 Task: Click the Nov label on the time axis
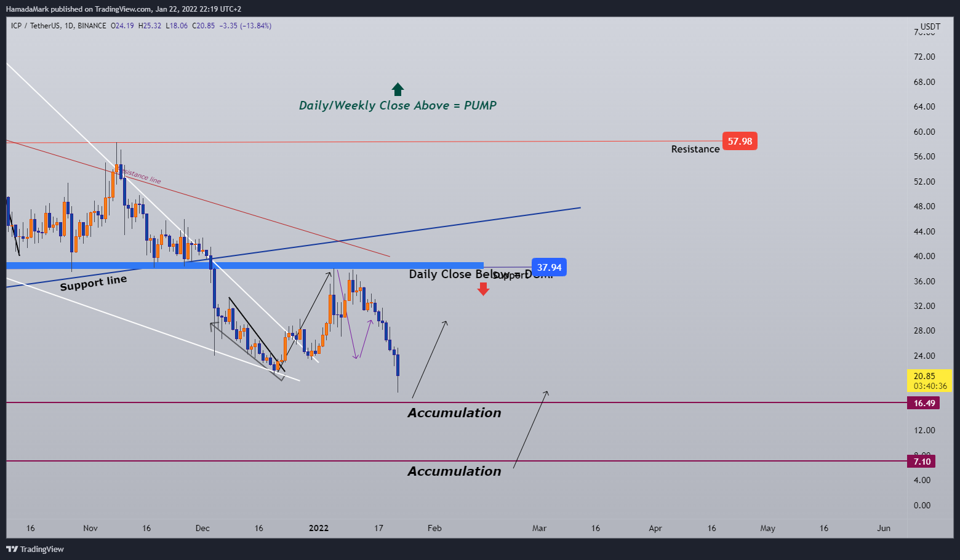click(x=90, y=528)
